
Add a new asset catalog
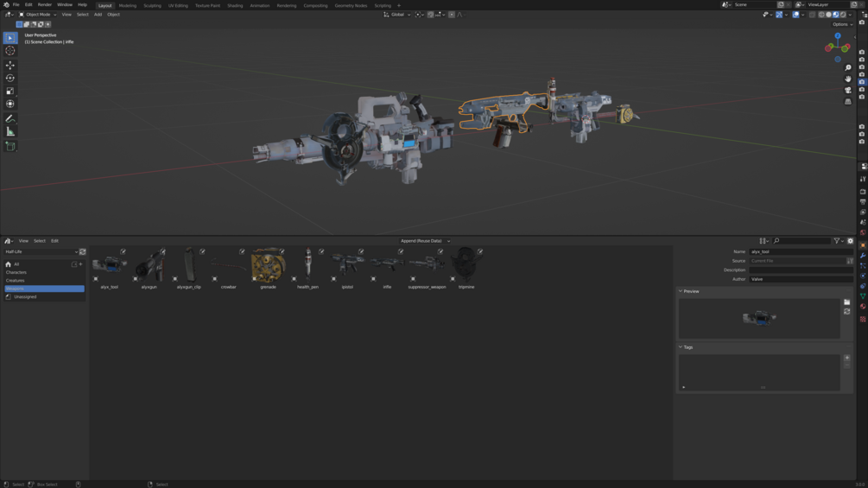click(81, 264)
